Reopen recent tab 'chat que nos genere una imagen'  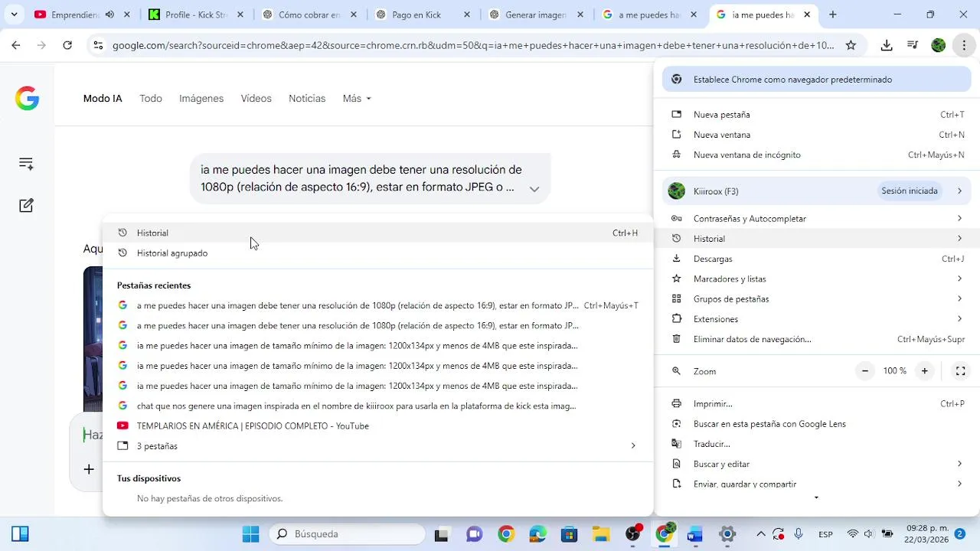tap(377, 406)
